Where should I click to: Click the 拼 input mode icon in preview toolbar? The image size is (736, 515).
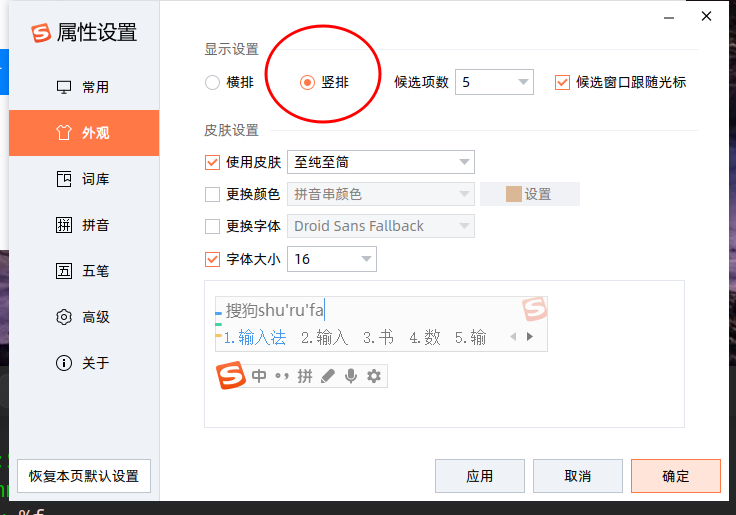click(305, 376)
